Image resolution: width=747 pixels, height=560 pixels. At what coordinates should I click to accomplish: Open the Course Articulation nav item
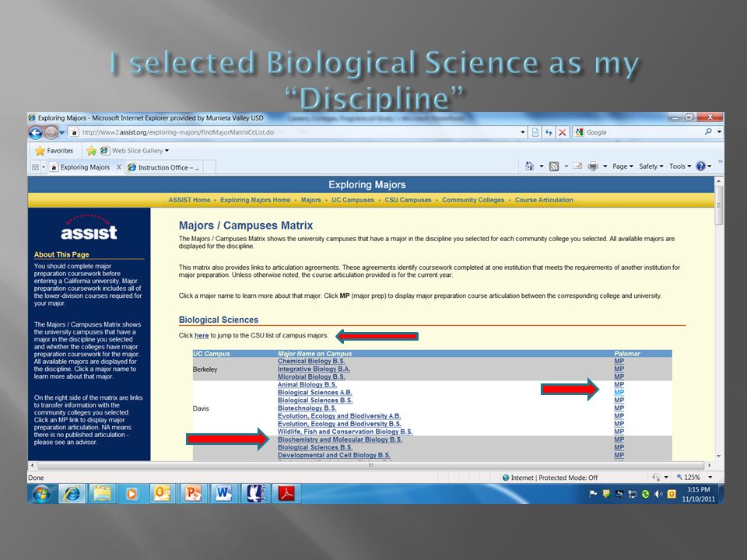(544, 200)
